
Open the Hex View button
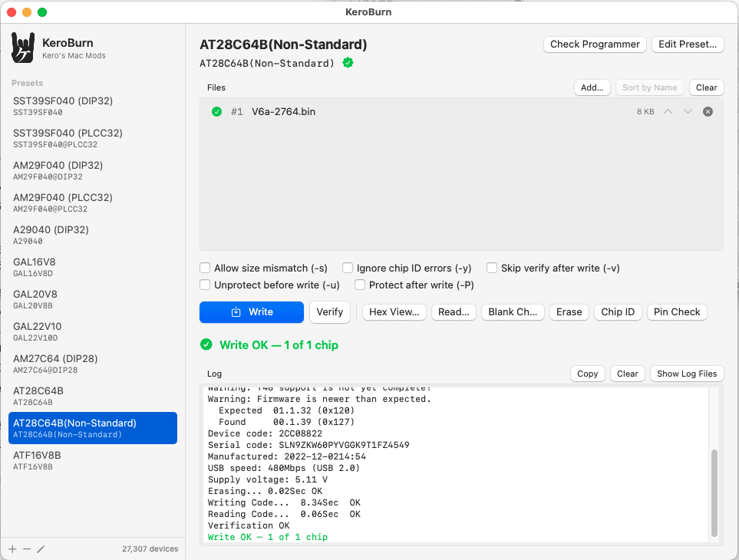[x=394, y=311]
